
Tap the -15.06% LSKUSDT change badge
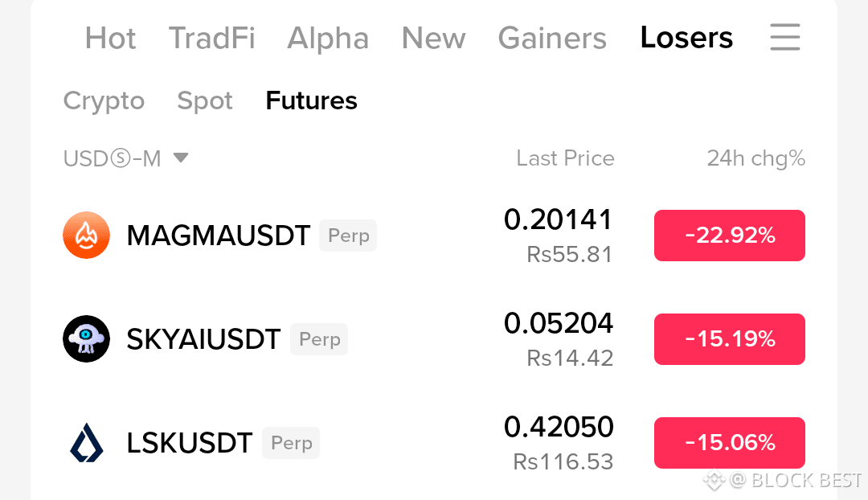point(730,442)
